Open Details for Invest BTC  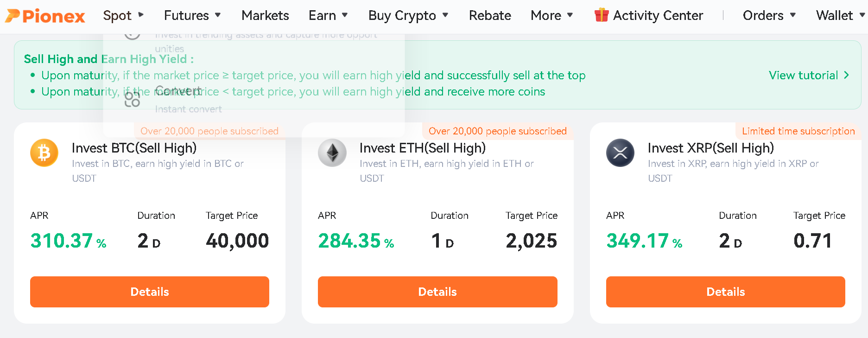click(x=150, y=292)
